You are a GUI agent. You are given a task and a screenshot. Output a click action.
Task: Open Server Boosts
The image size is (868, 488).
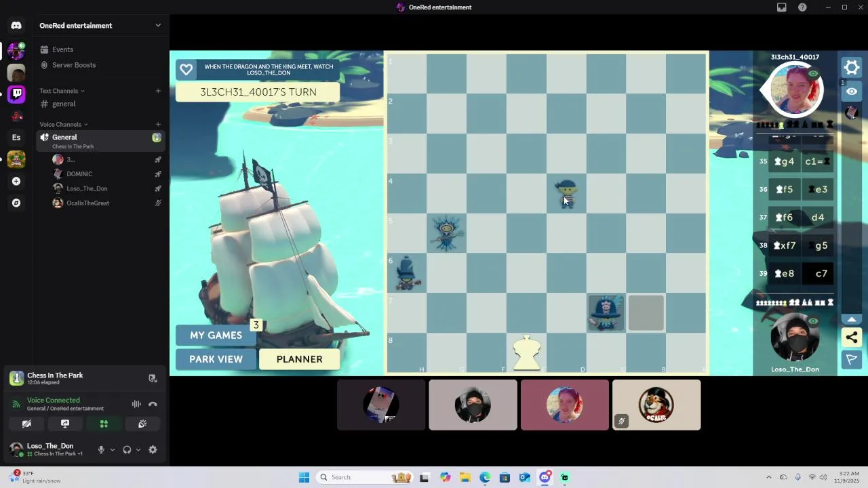tap(73, 65)
